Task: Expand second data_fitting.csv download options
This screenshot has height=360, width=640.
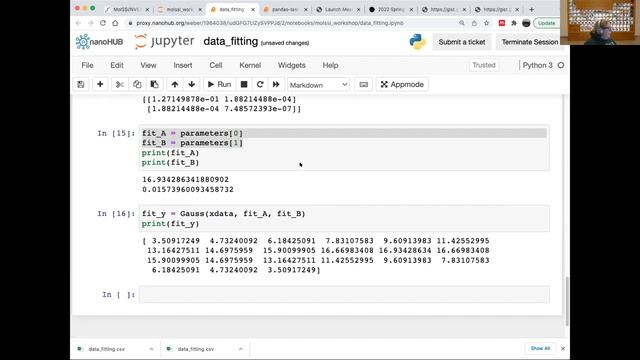Action: point(240,349)
